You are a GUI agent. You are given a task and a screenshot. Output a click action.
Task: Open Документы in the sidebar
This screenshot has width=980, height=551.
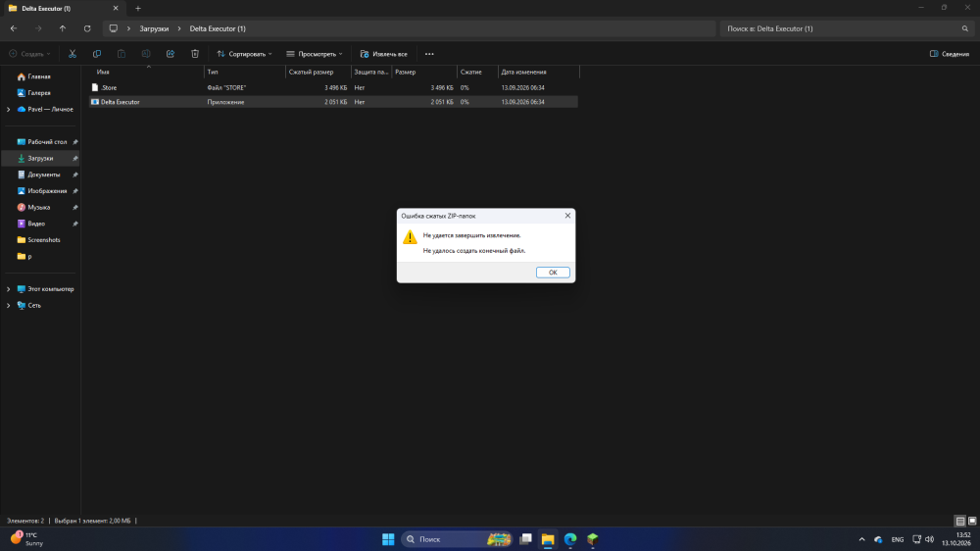(44, 175)
